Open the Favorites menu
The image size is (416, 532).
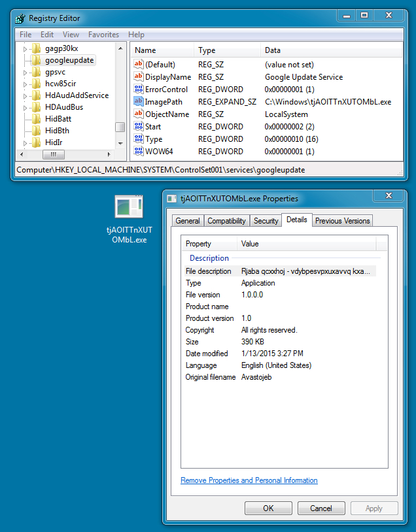pos(103,35)
